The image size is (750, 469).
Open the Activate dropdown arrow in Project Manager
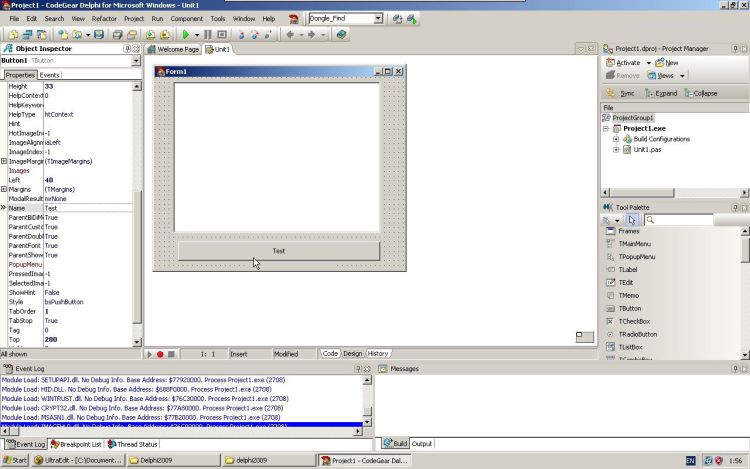click(649, 63)
